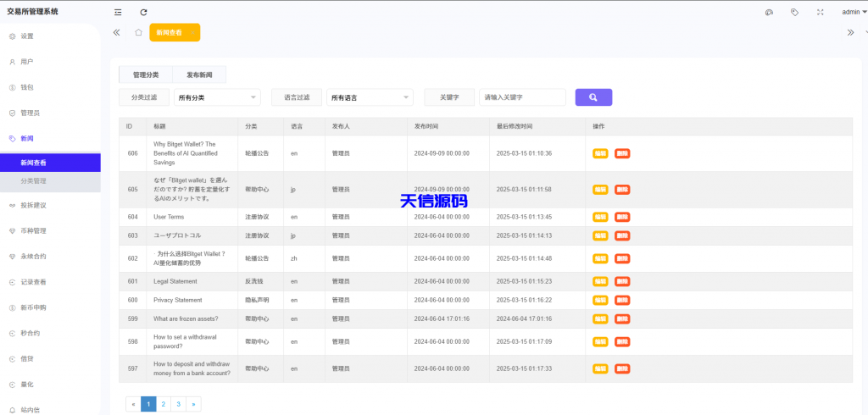Collapse sidebar via menu toggle icon

click(x=118, y=12)
